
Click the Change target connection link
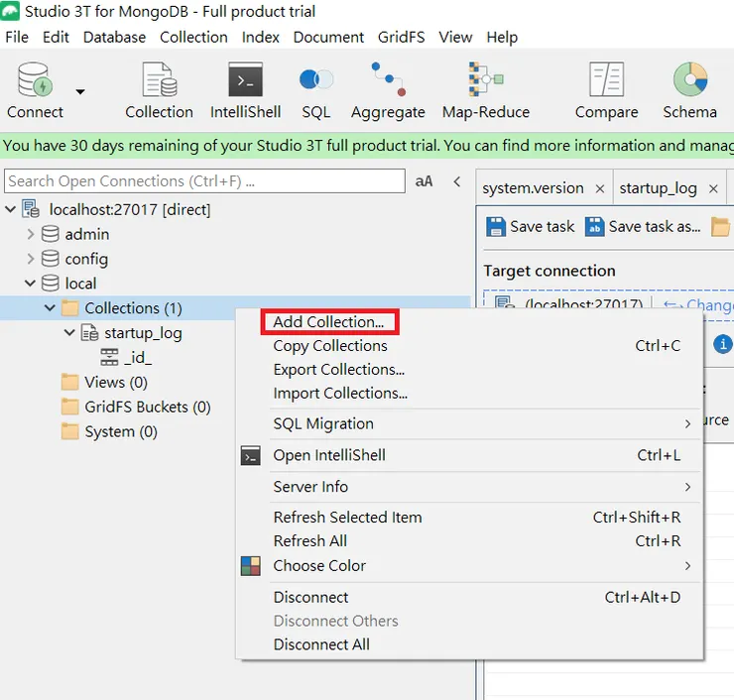click(698, 305)
